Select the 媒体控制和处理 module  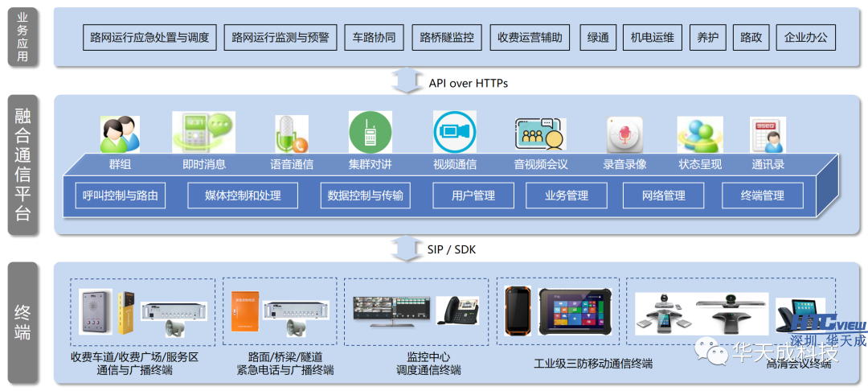(x=242, y=195)
